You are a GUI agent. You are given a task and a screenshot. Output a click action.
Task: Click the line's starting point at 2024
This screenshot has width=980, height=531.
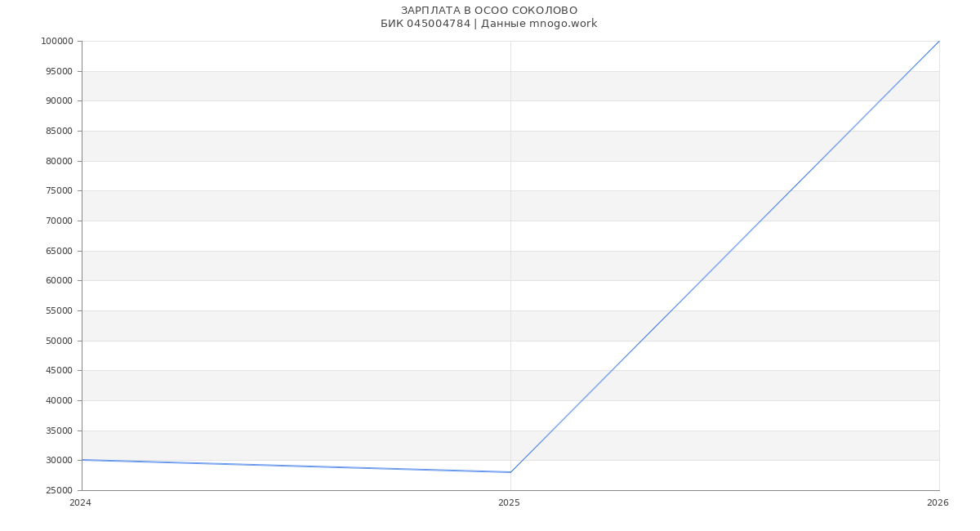coord(82,460)
